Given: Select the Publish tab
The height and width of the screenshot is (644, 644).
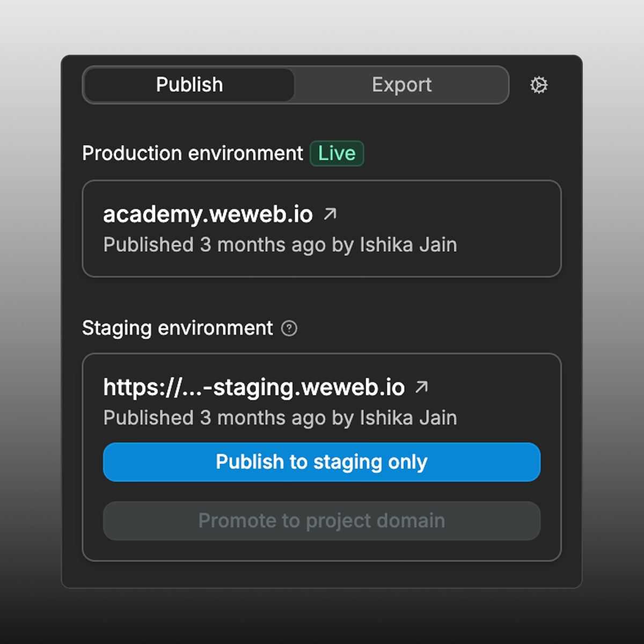Looking at the screenshot, I should (189, 85).
